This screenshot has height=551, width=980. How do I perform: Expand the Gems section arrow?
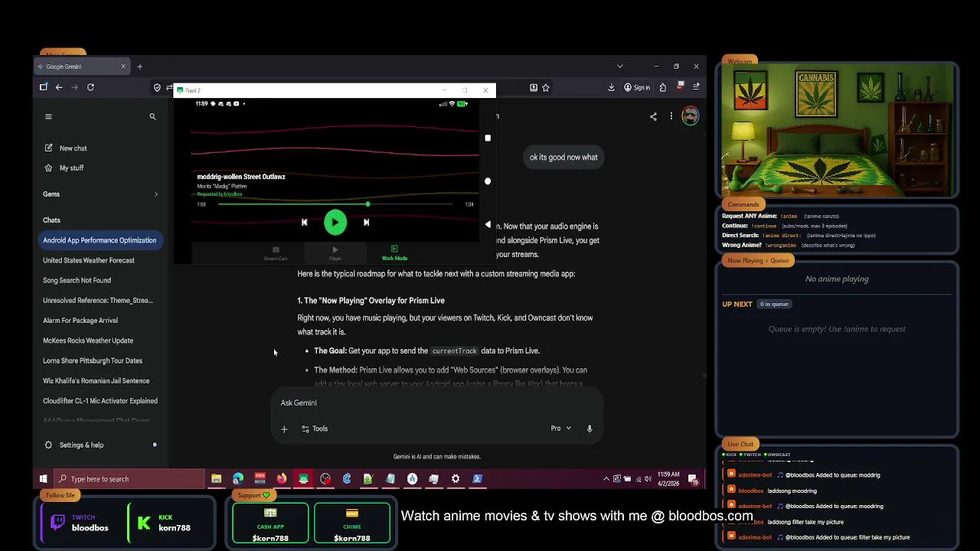pyautogui.click(x=156, y=194)
